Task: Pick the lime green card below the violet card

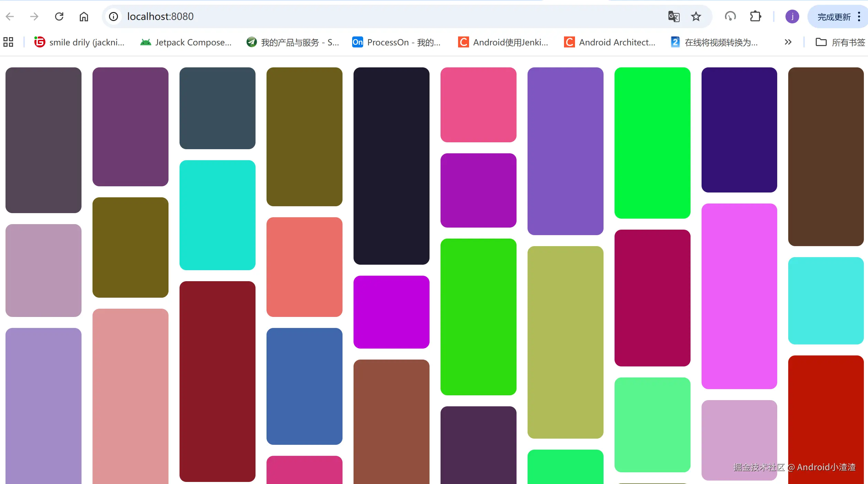Action: (x=478, y=317)
